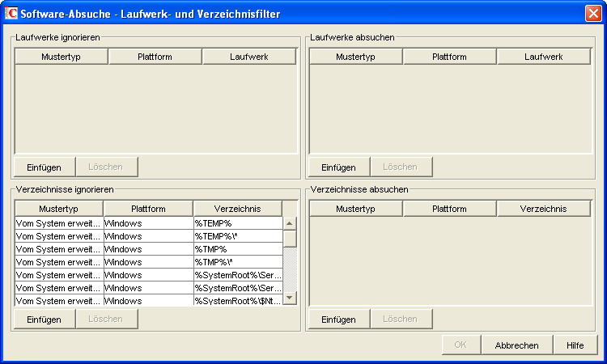
Task: Select the %TMP%\* directory cell
Action: point(238,262)
